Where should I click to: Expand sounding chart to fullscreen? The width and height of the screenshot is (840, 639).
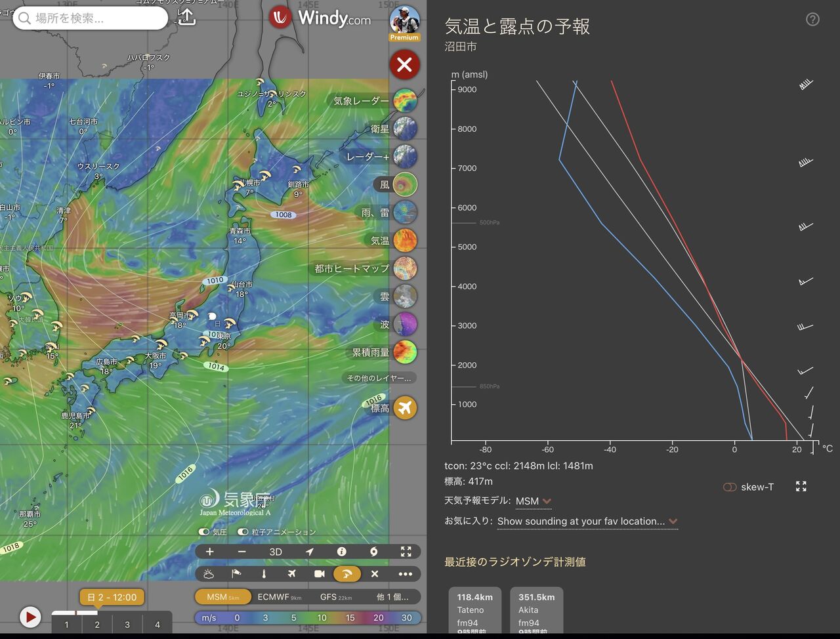point(801,486)
